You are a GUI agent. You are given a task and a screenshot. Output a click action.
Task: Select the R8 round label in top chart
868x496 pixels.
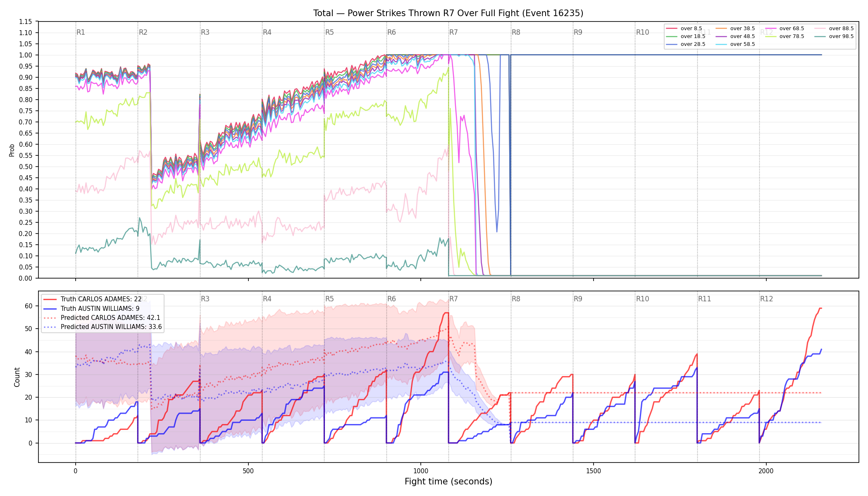pyautogui.click(x=516, y=32)
